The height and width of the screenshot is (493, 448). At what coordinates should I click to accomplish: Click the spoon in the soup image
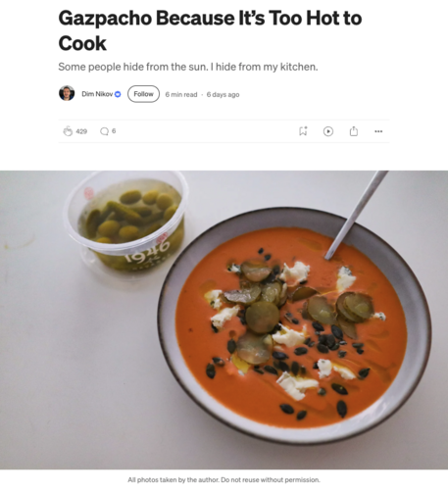tap(356, 215)
